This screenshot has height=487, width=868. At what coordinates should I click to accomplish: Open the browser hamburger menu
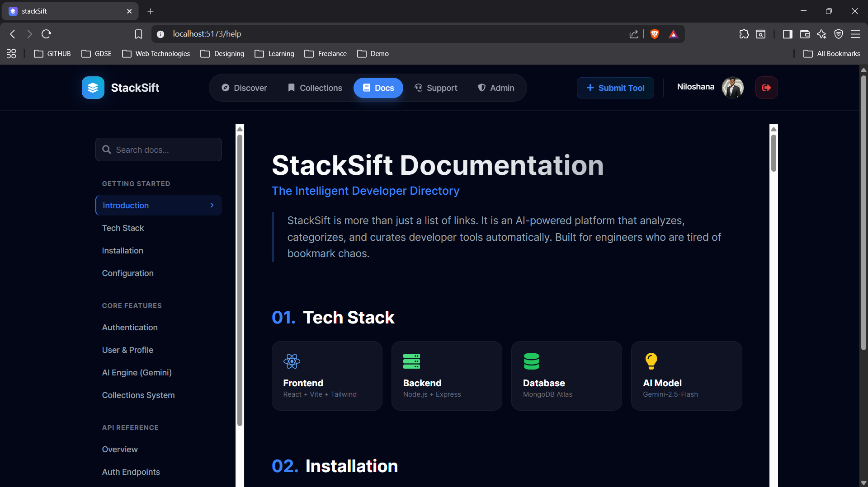click(x=855, y=34)
